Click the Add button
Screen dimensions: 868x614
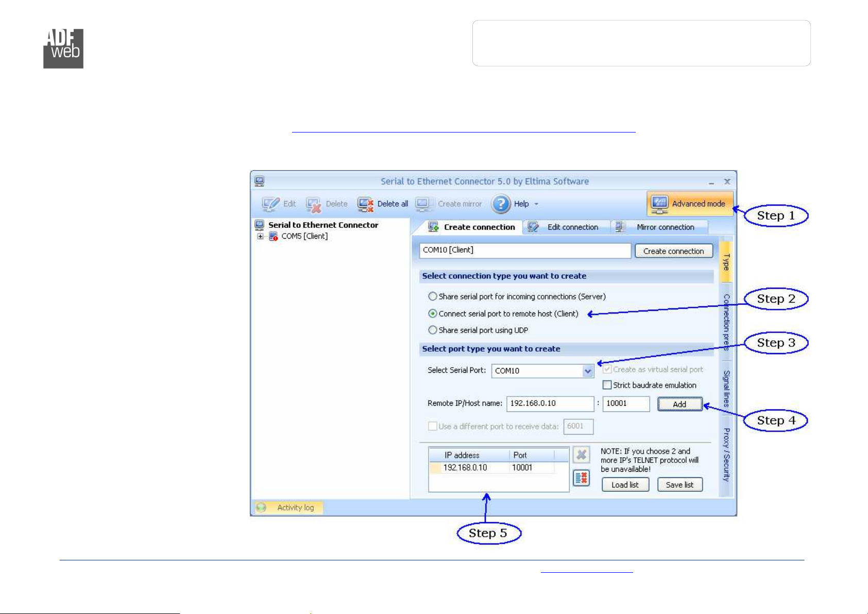pyautogui.click(x=680, y=404)
